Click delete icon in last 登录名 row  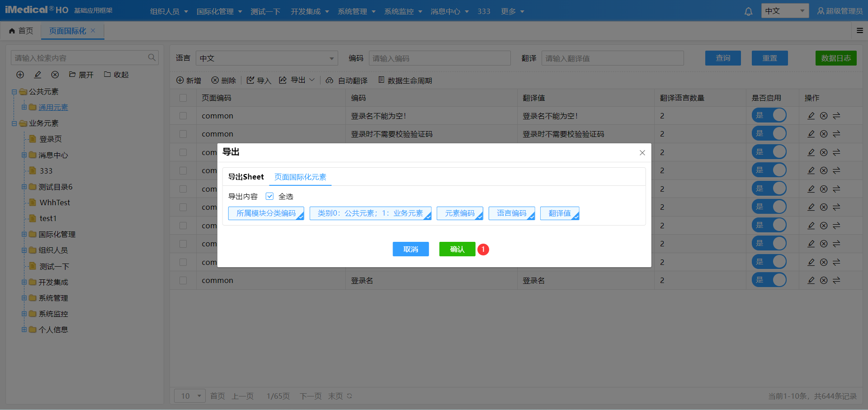pyautogui.click(x=824, y=280)
